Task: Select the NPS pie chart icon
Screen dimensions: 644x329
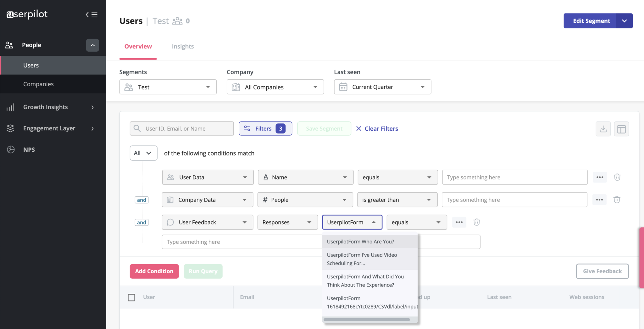Action: (10, 149)
